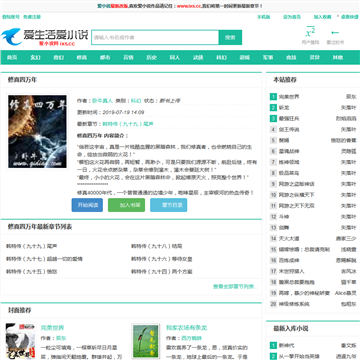Go to 首页 in the navigation bar
The width and height of the screenshot is (360, 360).
coord(12,57)
